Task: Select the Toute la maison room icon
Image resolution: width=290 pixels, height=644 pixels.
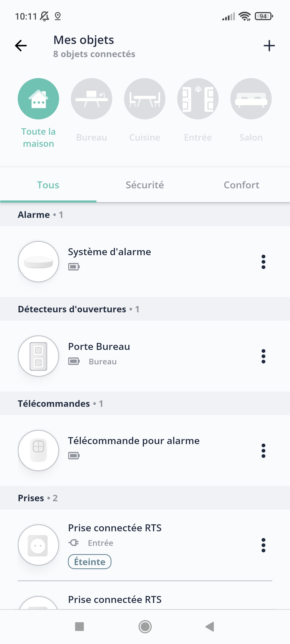Action: (38, 99)
